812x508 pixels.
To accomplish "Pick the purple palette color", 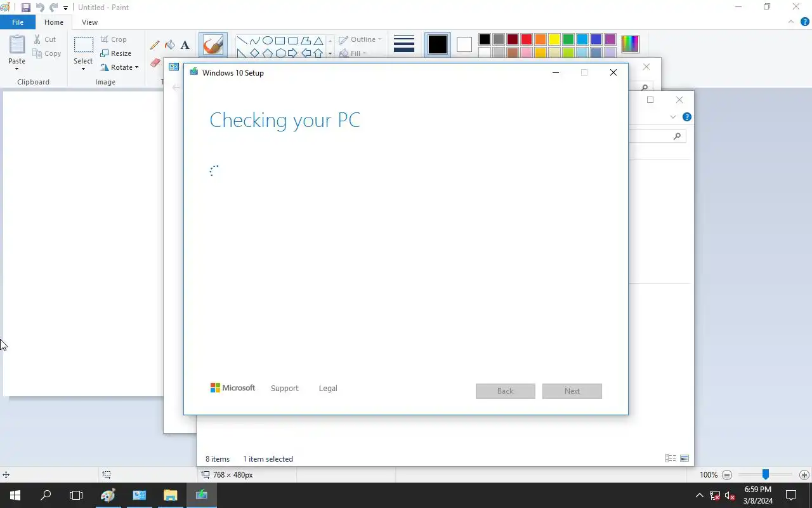I will (x=610, y=39).
